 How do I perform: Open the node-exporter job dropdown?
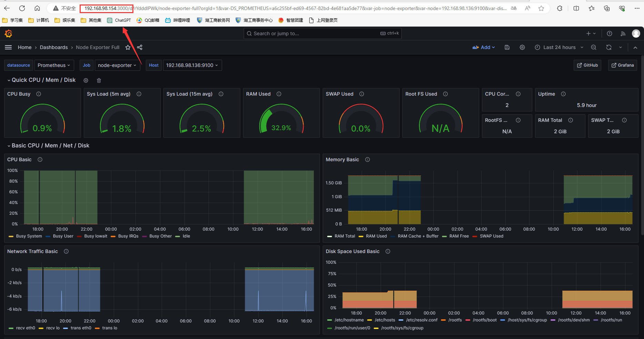[117, 65]
